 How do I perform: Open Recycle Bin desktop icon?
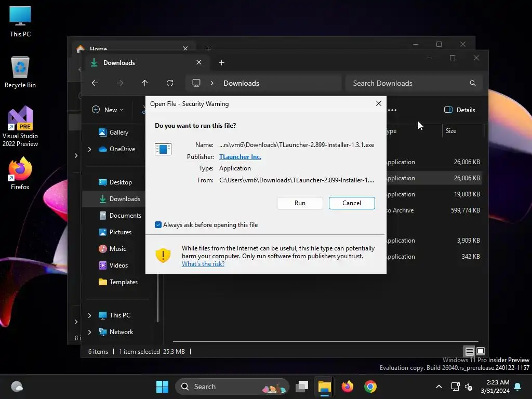click(20, 73)
